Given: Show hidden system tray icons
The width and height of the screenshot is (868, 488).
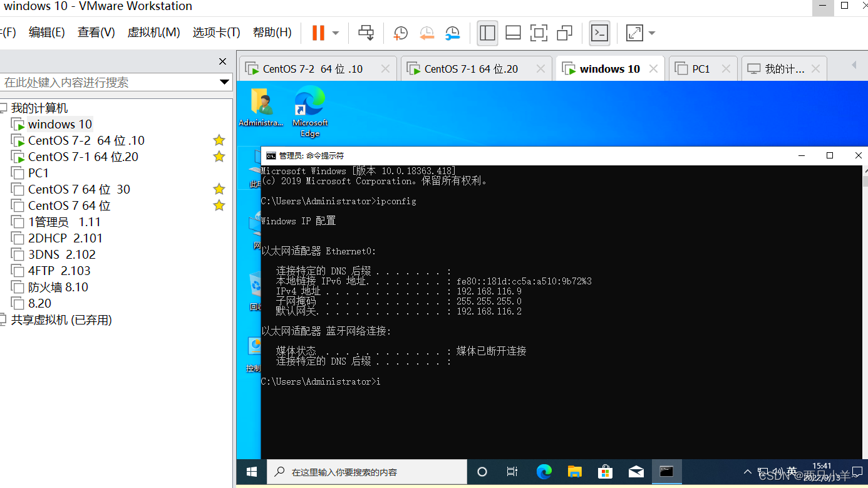Looking at the screenshot, I should point(747,472).
